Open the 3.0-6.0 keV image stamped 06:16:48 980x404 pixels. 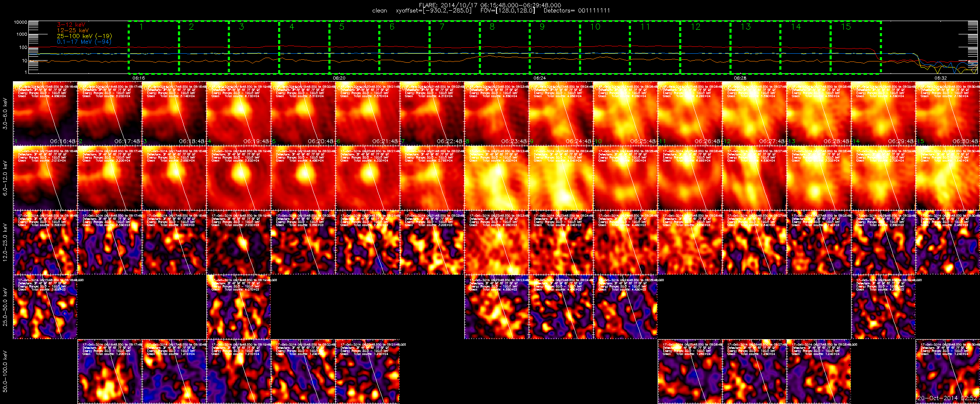click(45, 113)
